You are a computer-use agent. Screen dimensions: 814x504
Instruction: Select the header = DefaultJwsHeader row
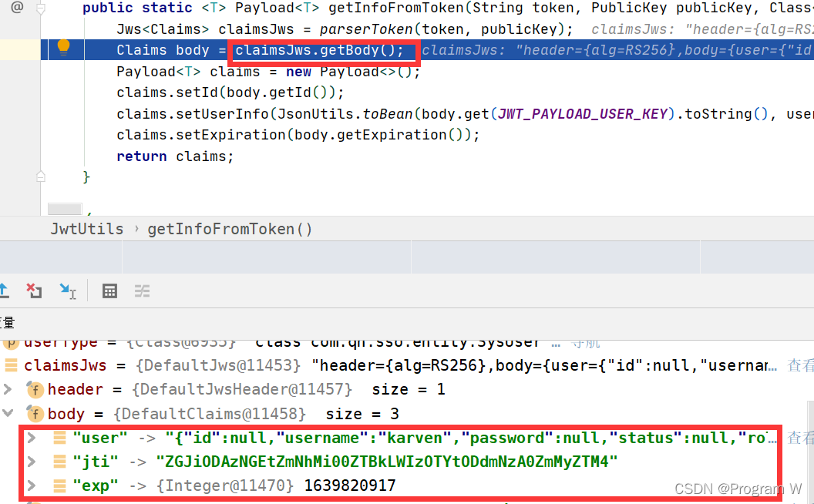click(x=407, y=389)
